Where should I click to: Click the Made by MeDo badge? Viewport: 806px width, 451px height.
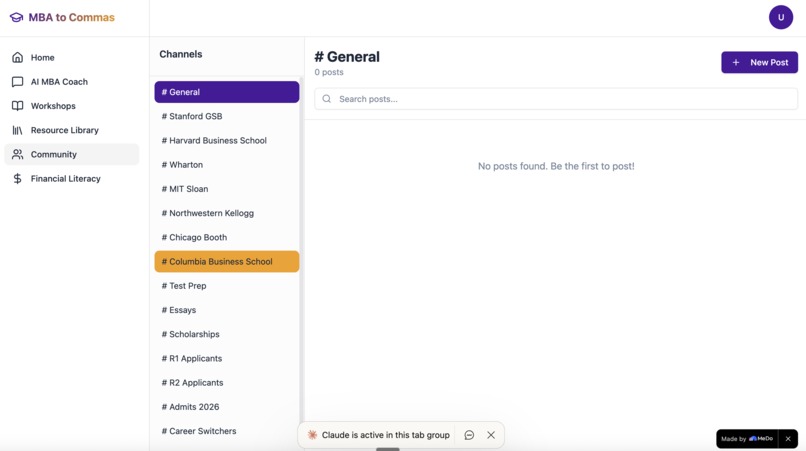click(747, 439)
